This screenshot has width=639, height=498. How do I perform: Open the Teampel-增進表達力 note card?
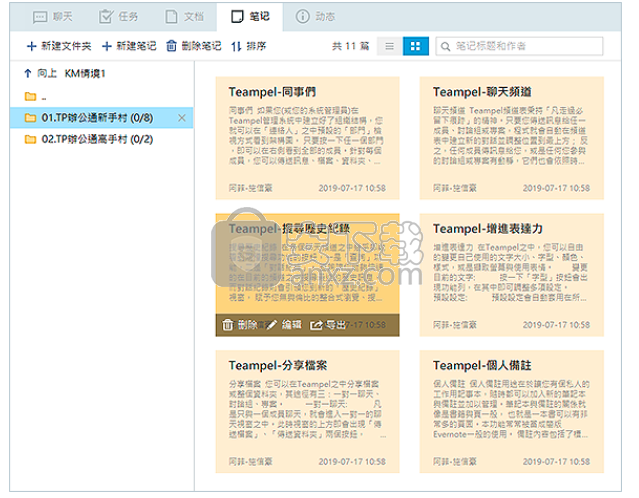511,275
